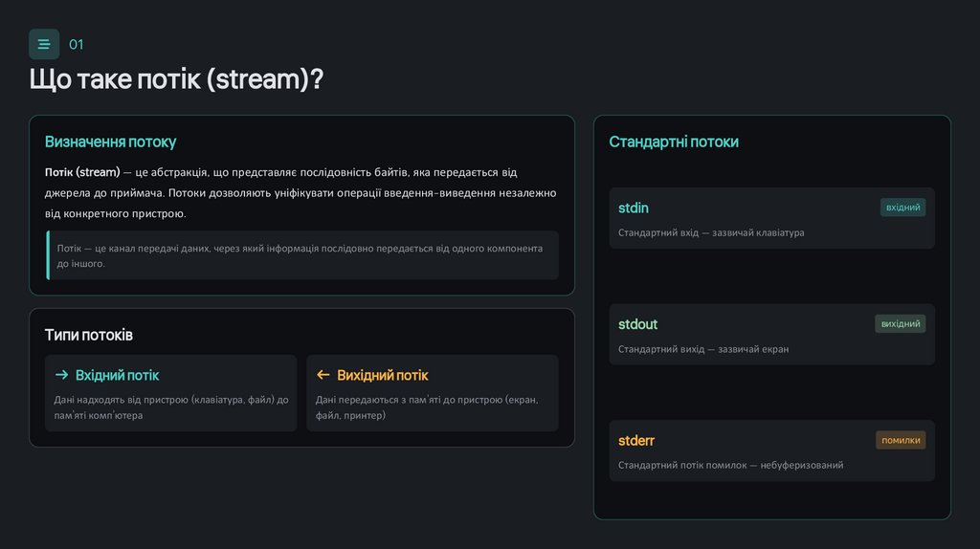Click the orange left arrow icon
The height and width of the screenshot is (549, 980).
pyautogui.click(x=323, y=375)
